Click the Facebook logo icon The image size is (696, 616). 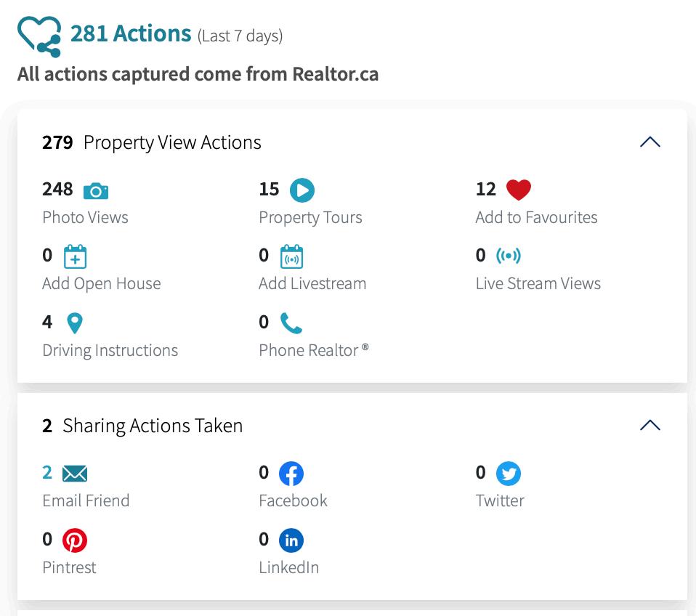click(x=291, y=474)
